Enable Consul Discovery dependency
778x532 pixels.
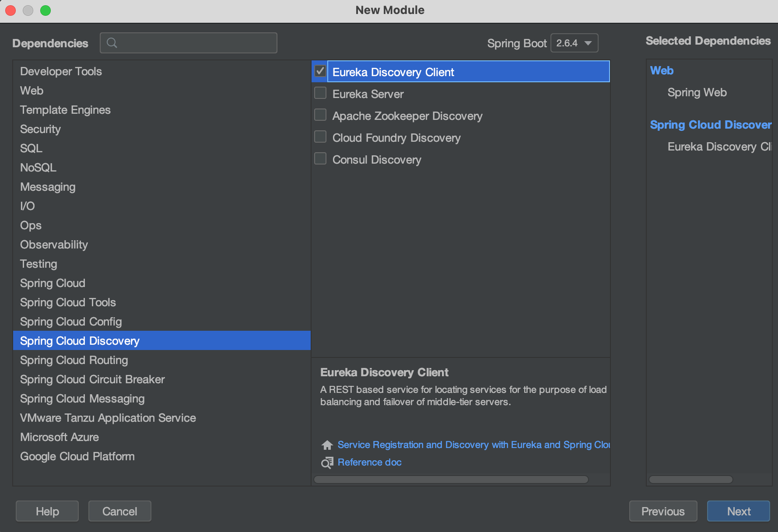tap(320, 158)
